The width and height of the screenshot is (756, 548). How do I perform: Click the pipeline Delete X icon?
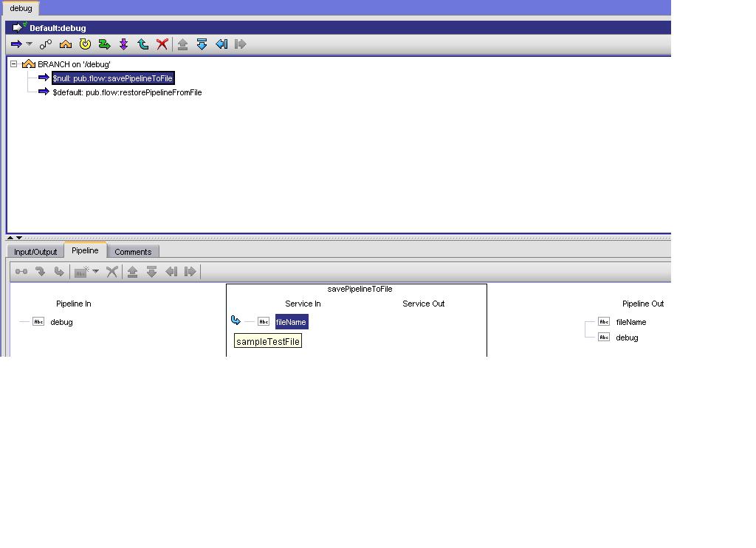(x=112, y=272)
